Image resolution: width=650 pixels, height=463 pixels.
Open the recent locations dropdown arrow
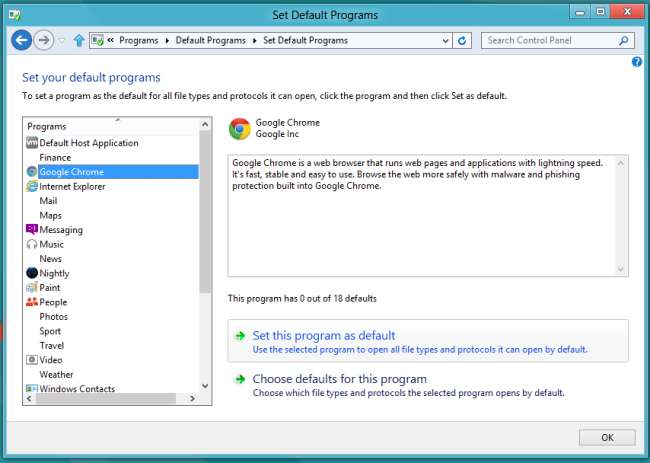62,41
